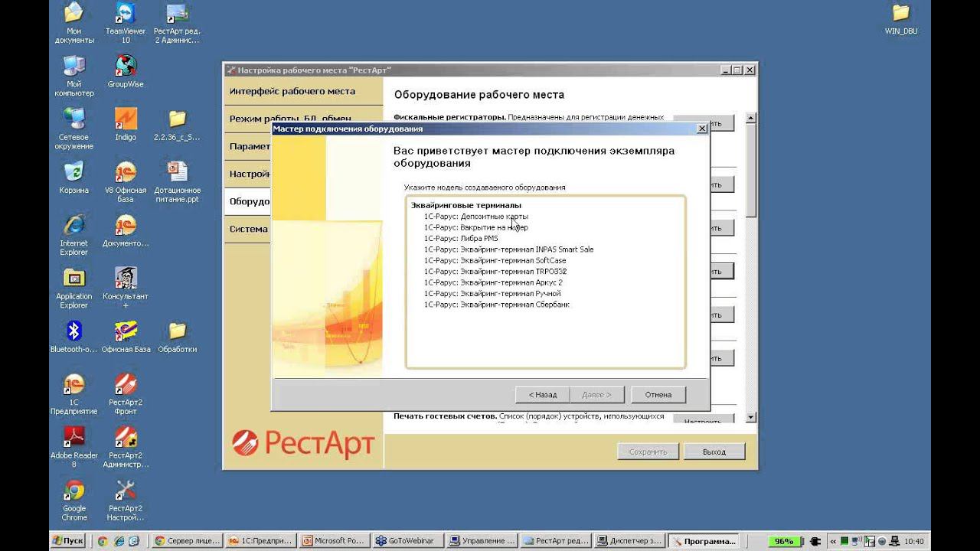980x551 pixels.
Task: Launch РестАрт2 Администр... desktop shortcut
Action: tap(126, 446)
